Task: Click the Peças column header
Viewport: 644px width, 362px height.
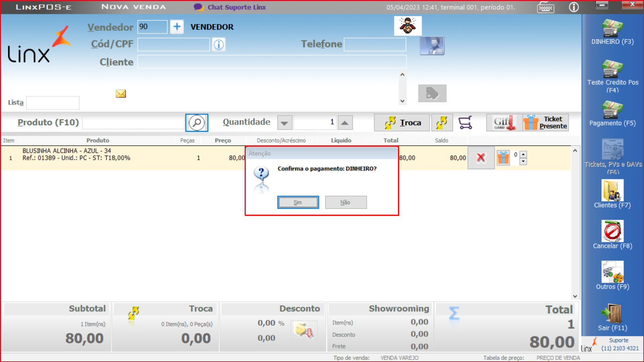Action: click(187, 140)
